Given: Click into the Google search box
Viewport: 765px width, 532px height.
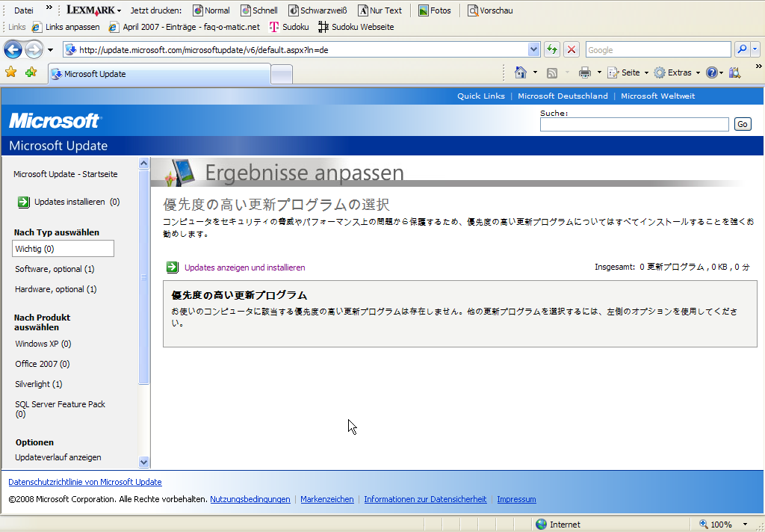Looking at the screenshot, I should (658, 50).
